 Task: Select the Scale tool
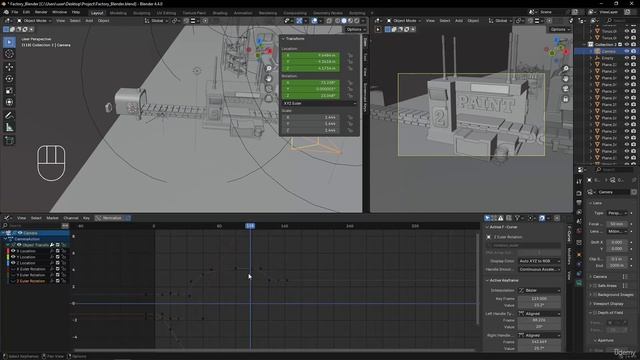tap(9, 91)
